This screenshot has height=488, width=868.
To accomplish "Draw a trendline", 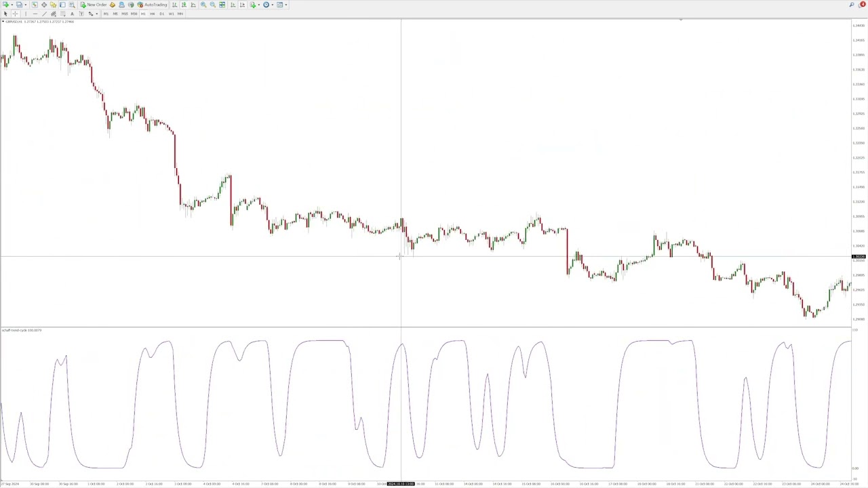I will [44, 14].
